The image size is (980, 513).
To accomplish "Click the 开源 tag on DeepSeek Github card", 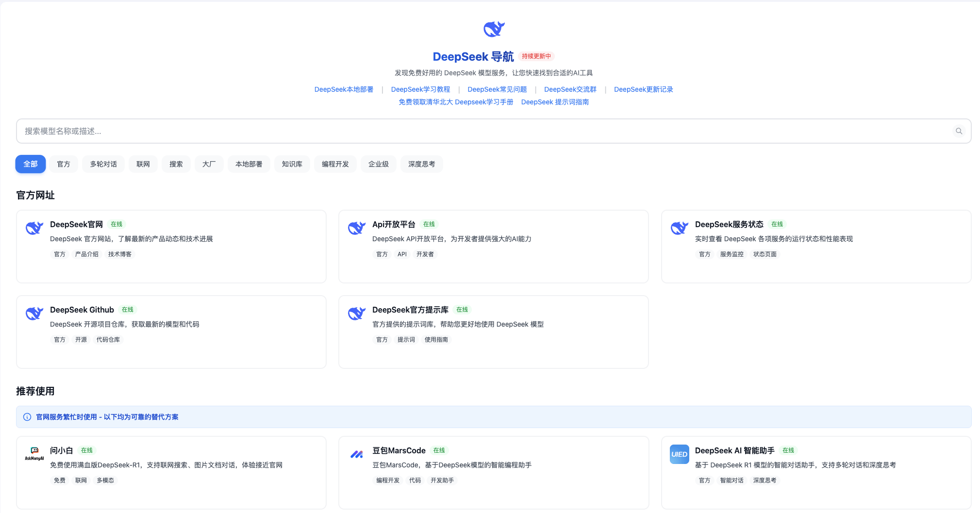I will [81, 340].
